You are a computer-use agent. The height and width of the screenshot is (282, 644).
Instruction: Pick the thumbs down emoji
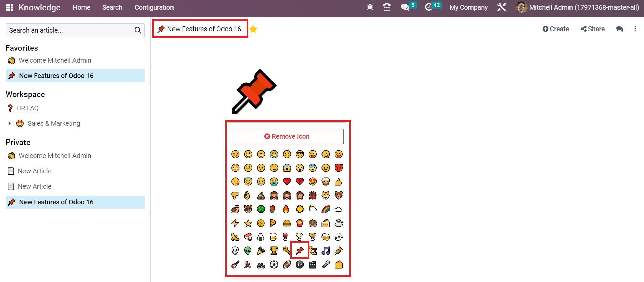coord(235,195)
